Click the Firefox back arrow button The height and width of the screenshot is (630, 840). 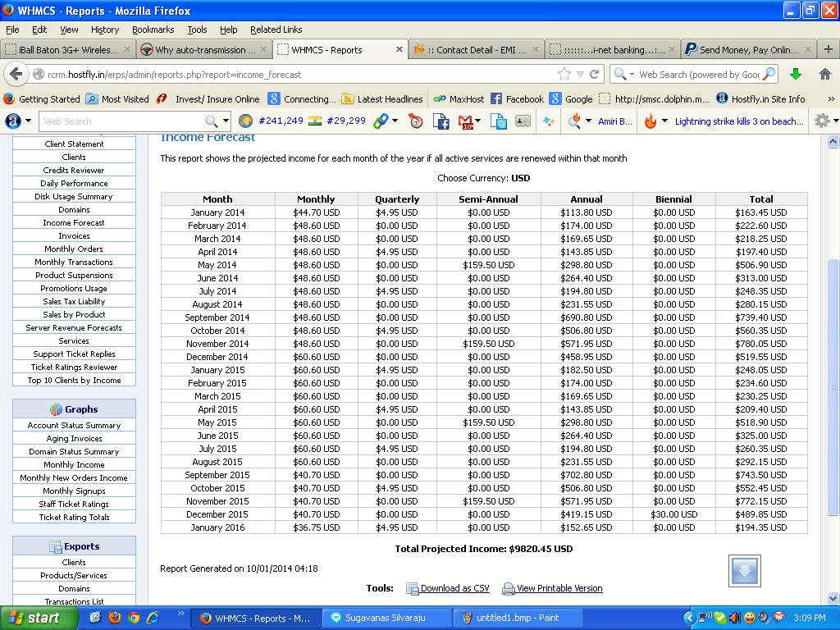click(x=16, y=74)
